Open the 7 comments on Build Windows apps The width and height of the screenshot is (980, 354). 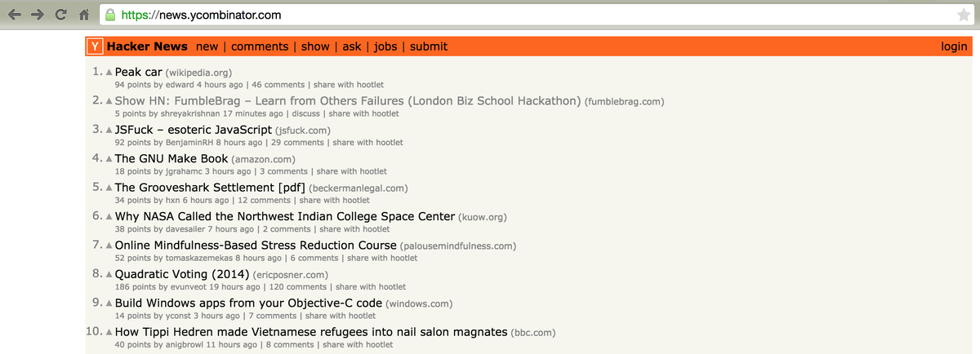(x=272, y=316)
